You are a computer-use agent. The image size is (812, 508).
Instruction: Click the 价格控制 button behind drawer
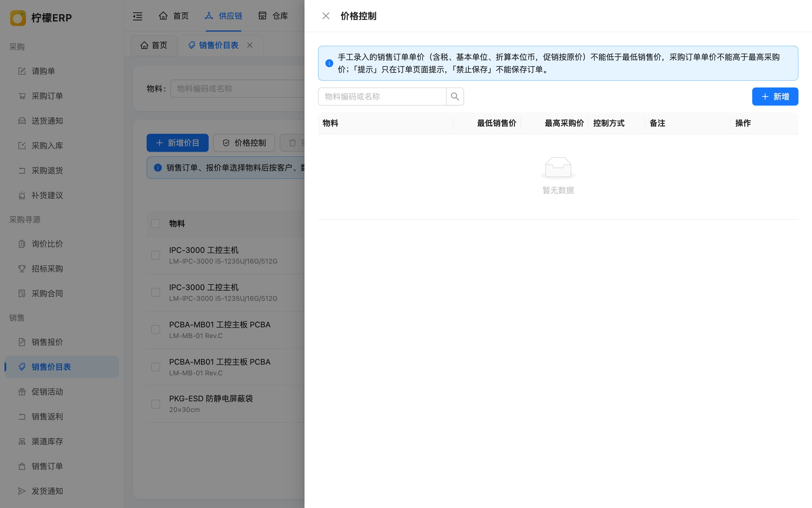244,143
